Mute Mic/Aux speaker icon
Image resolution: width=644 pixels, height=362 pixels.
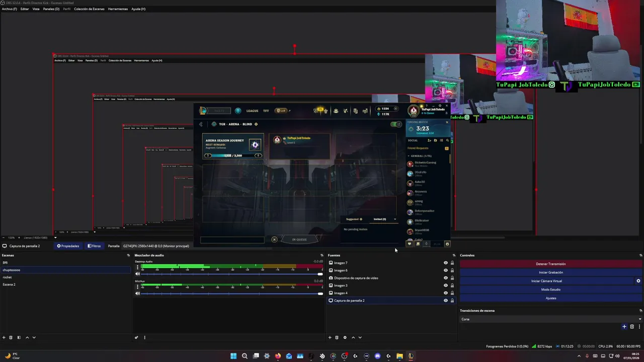click(137, 294)
